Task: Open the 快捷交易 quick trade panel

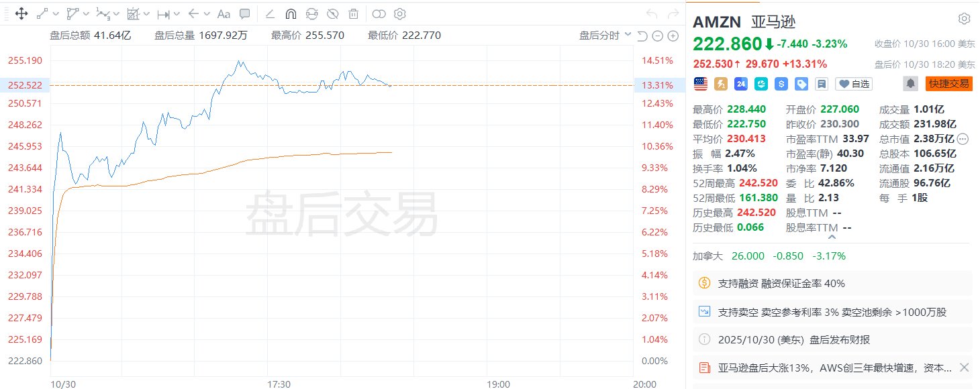Action: pyautogui.click(x=948, y=84)
